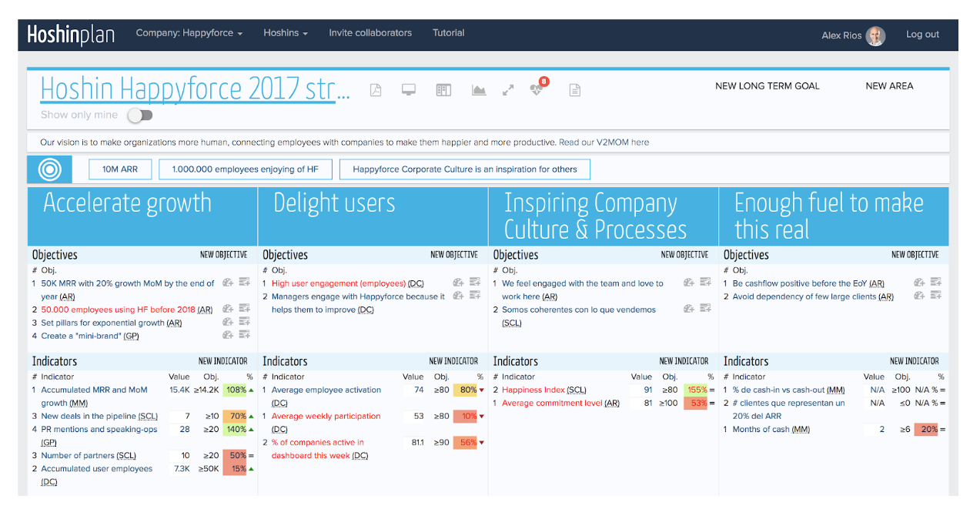Image resolution: width=980 pixels, height=526 pixels.
Task: Open Invite collaborators menu item
Action: [370, 33]
